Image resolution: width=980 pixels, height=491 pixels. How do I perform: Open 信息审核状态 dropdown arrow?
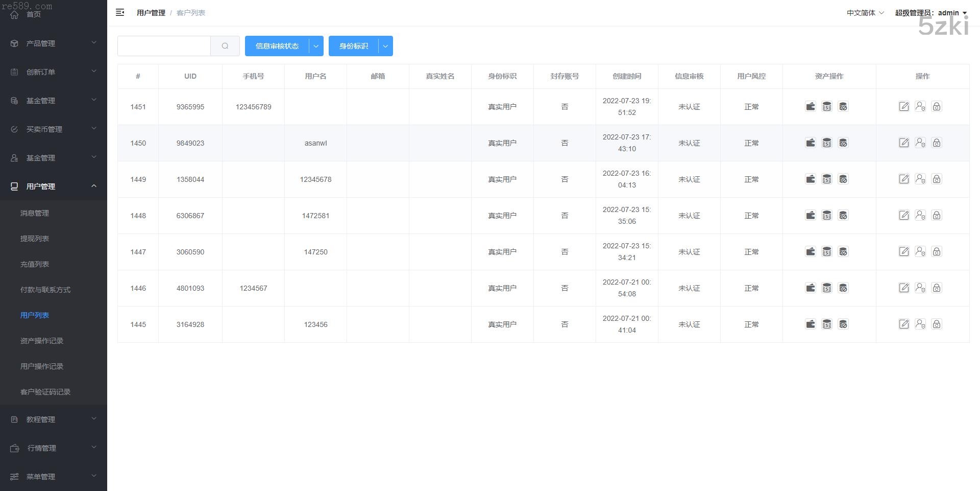316,46
